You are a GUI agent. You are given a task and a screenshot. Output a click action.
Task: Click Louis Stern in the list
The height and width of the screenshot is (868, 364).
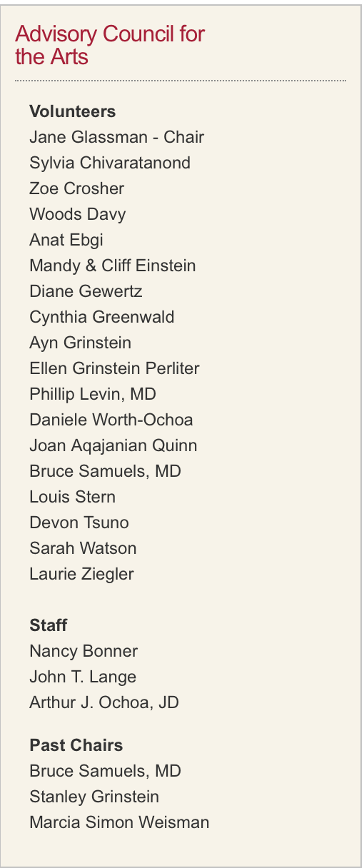point(72,497)
